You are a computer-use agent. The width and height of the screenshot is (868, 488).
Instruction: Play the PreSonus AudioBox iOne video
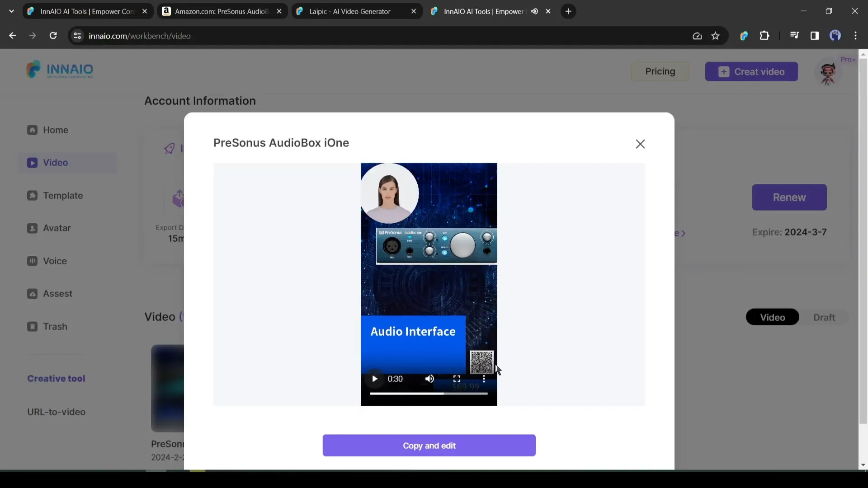click(x=374, y=379)
